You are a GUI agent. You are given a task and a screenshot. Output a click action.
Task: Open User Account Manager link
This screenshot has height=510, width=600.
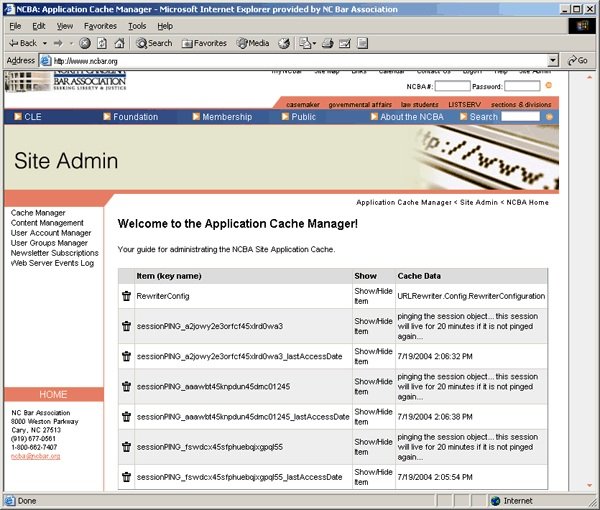coord(51,233)
